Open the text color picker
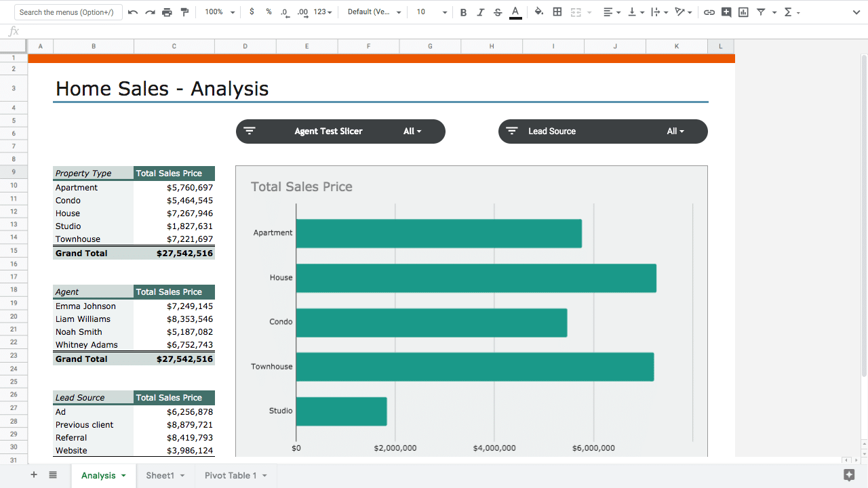The image size is (868, 488). click(x=515, y=12)
